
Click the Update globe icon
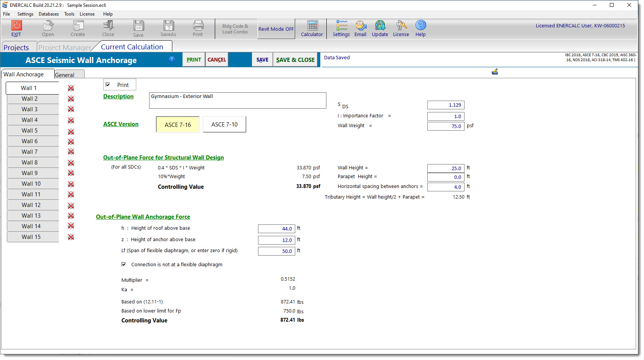point(380,25)
